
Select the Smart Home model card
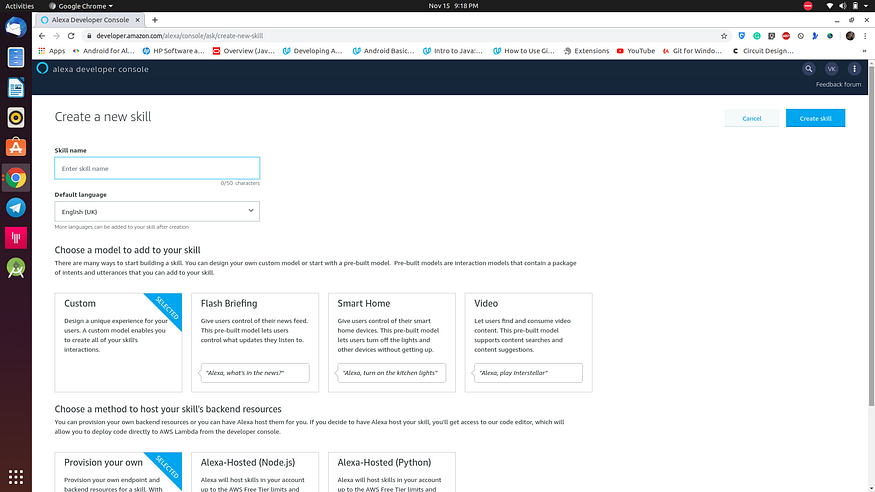(x=392, y=343)
